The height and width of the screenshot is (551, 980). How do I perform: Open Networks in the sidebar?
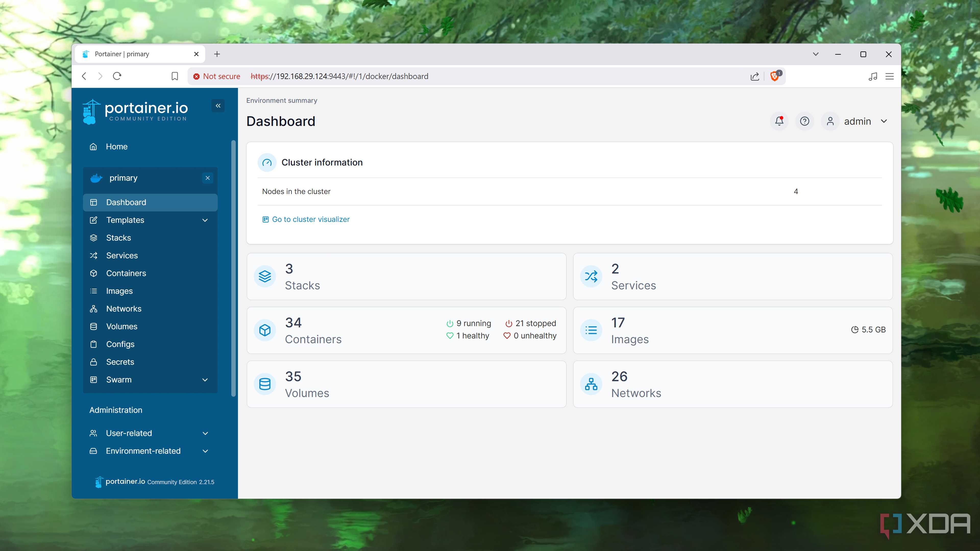point(150,309)
